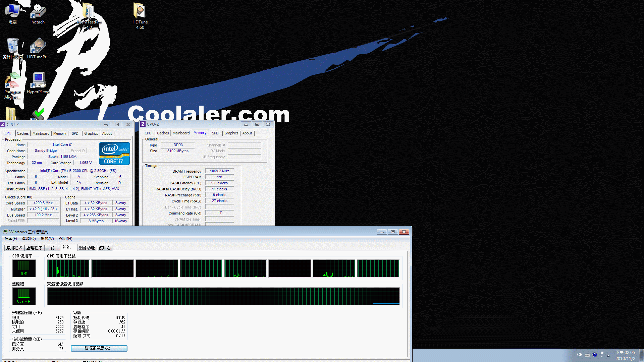Click the keyboard IME icon in tray
Viewport: 644px width, 362px height.
tap(587, 355)
